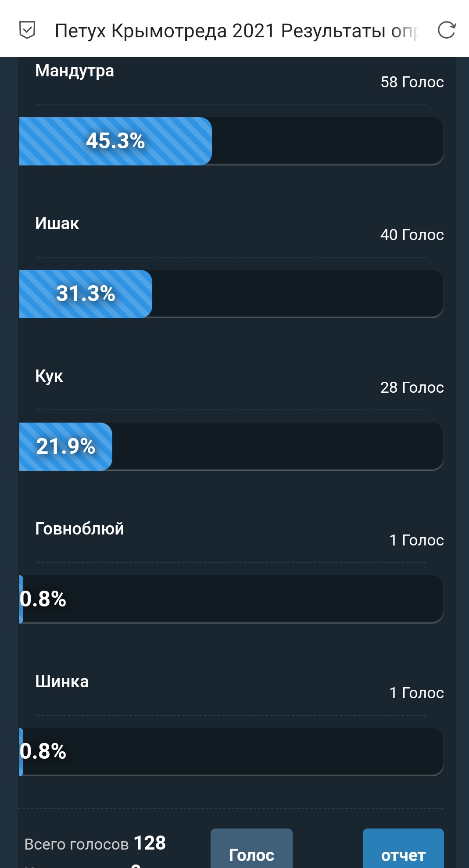Select the Шинка poll option label

[x=62, y=681]
